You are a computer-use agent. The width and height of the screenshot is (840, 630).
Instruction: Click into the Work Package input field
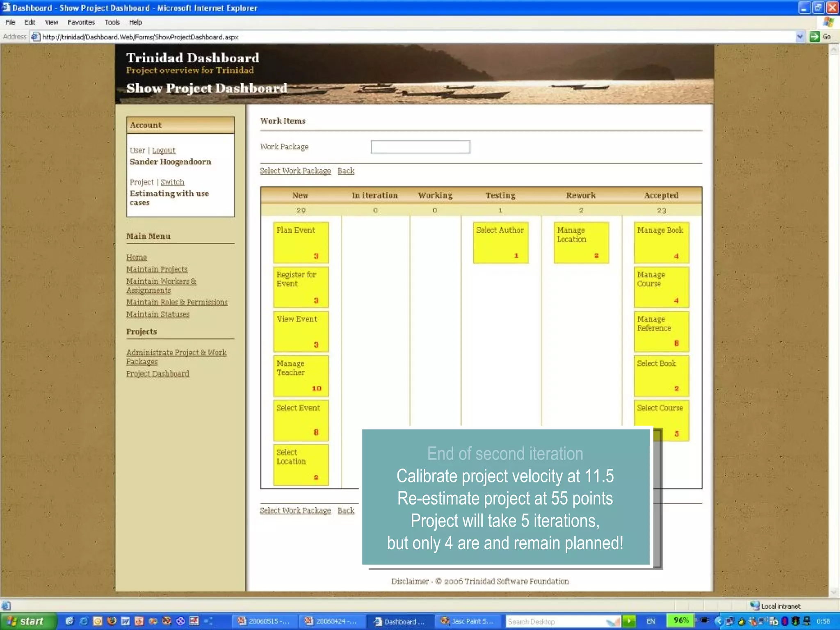[x=420, y=147]
